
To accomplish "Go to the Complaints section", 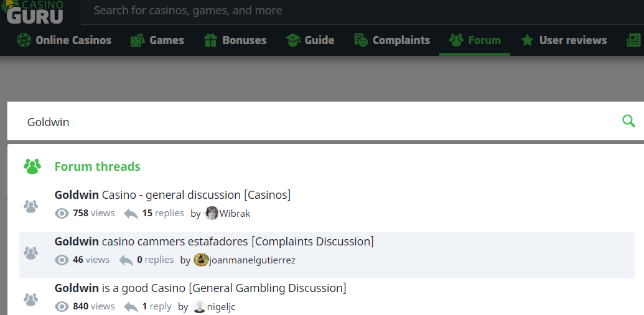I will (392, 40).
